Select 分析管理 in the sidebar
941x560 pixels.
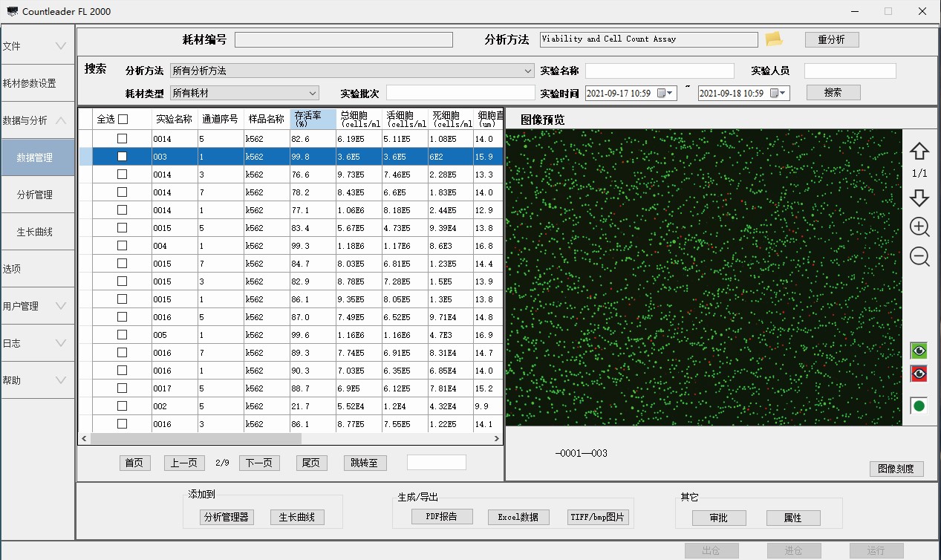[35, 195]
